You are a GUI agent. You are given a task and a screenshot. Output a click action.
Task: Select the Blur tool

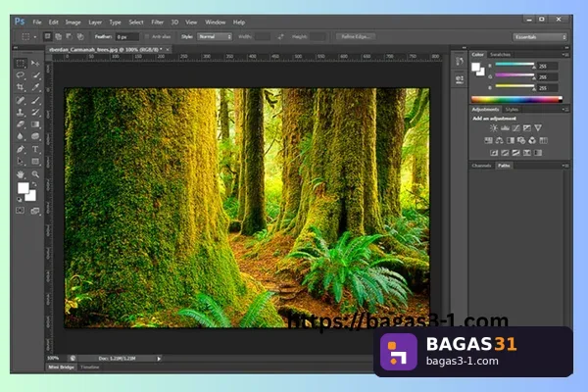pyautogui.click(x=21, y=136)
